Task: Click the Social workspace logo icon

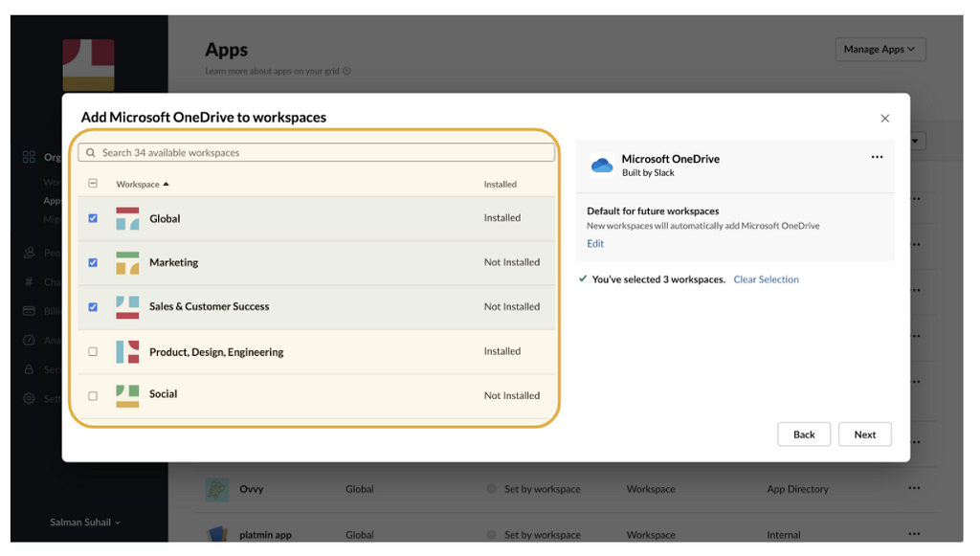Action: tap(127, 396)
